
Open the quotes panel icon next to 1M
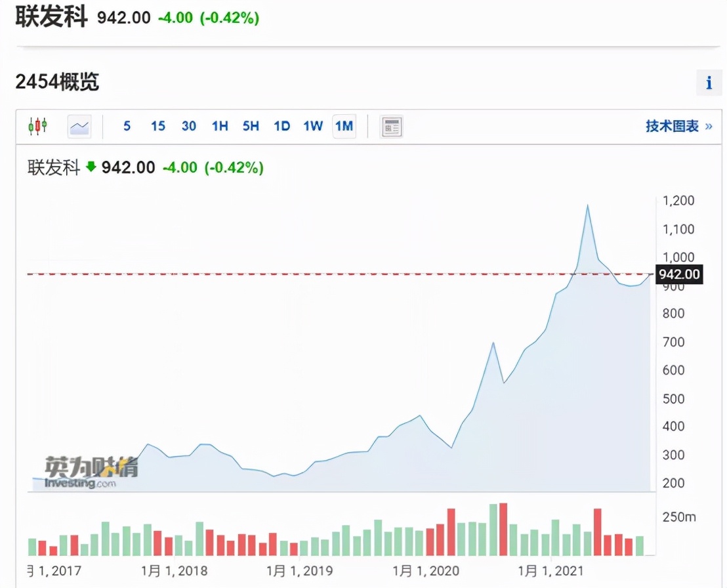392,126
